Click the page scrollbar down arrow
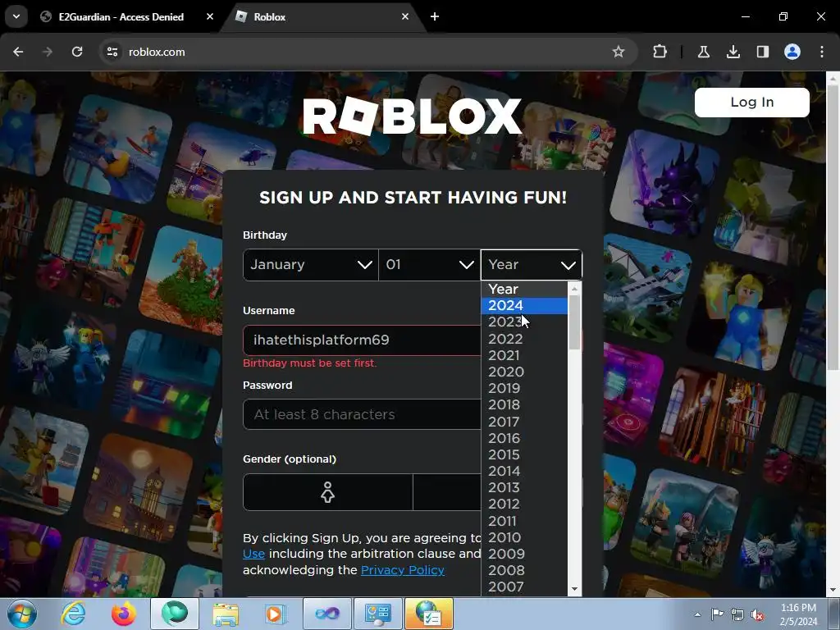The height and width of the screenshot is (630, 840). (833, 590)
